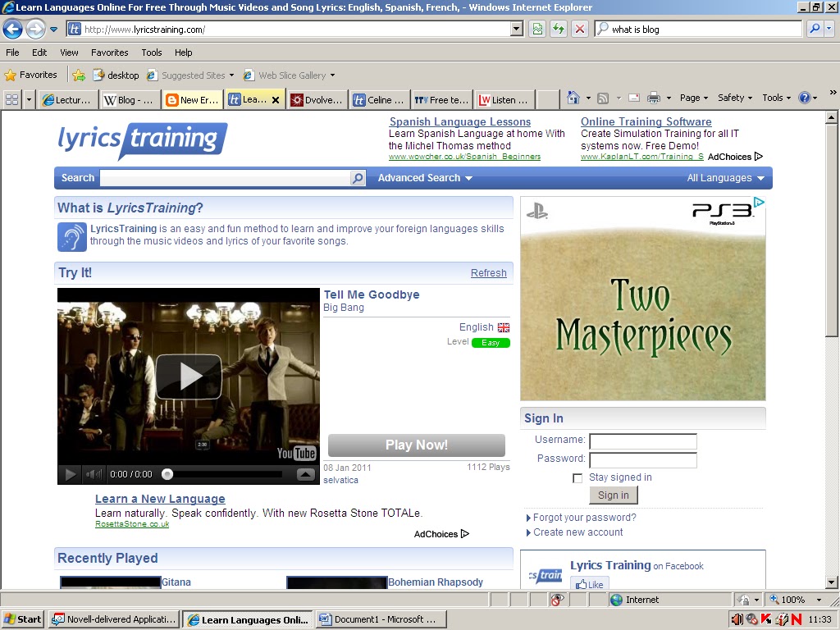Open the Page menu dropdown
The height and width of the screenshot is (630, 840).
[694, 98]
